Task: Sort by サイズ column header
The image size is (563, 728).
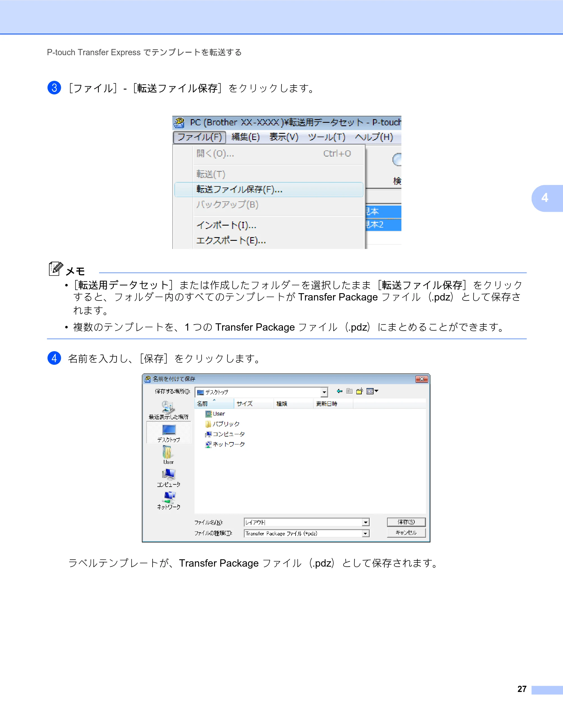Action: 254,404
